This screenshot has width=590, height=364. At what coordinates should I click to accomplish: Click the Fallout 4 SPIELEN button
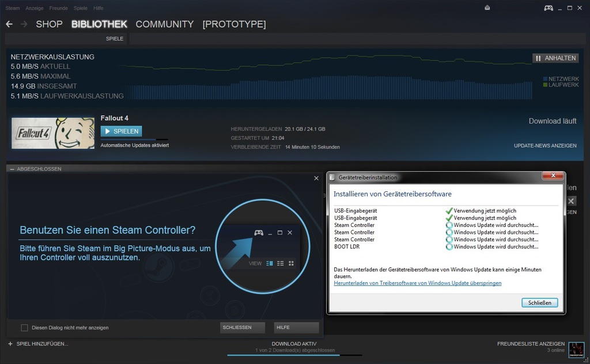[121, 131]
